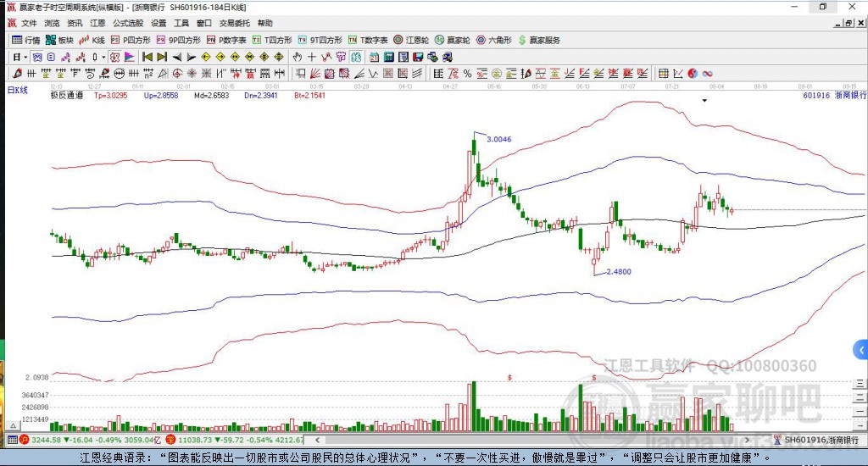Open the 帮助 menu
Image resolution: width=868 pixels, height=466 pixels.
pos(265,23)
